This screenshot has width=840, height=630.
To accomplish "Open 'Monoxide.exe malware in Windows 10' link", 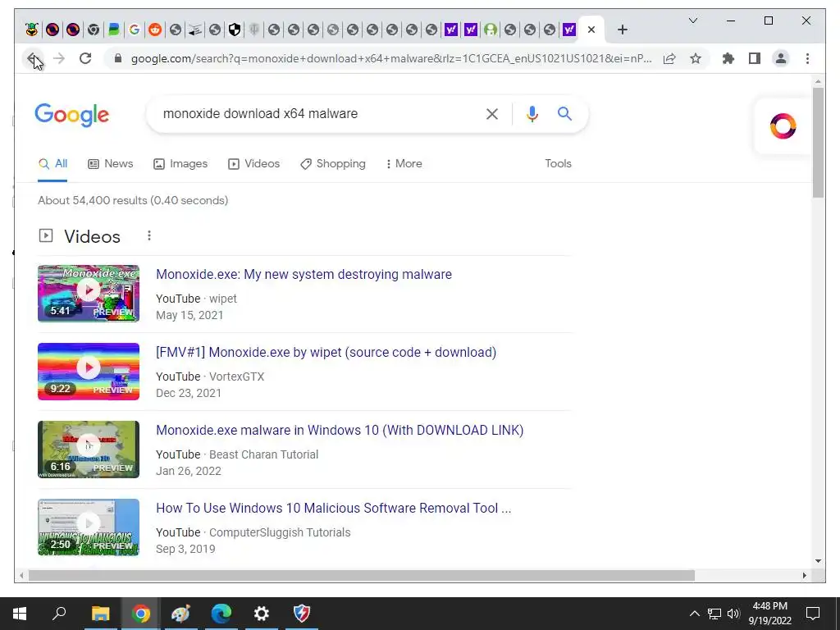I will click(340, 430).
